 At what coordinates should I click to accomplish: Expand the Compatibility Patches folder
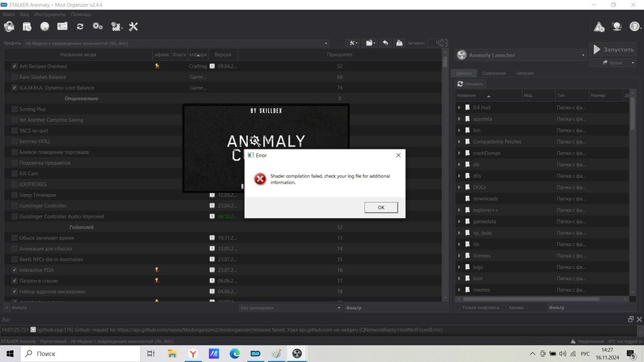pyautogui.click(x=459, y=142)
